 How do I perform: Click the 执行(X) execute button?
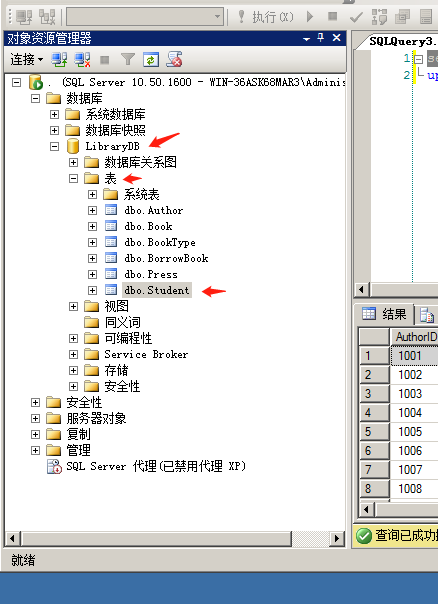266,17
